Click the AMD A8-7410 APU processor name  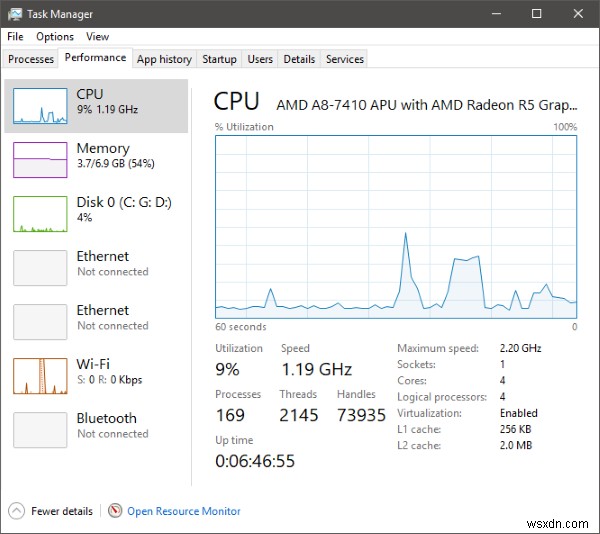(427, 105)
